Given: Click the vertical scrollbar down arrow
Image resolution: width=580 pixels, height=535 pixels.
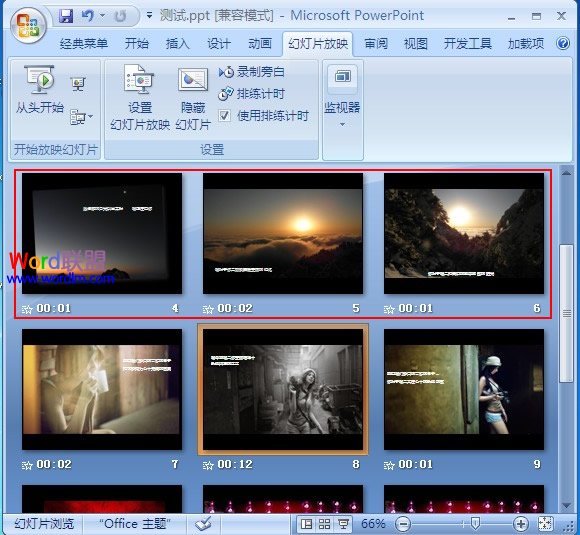Looking at the screenshot, I should (566, 505).
